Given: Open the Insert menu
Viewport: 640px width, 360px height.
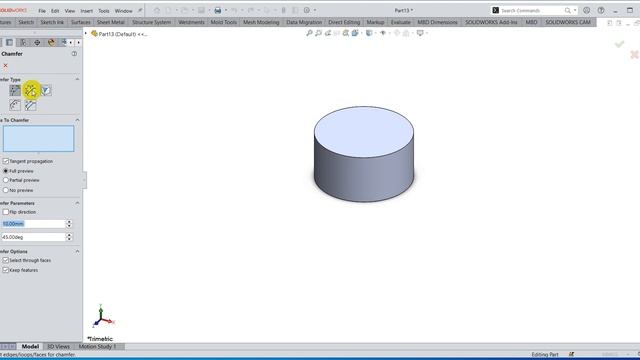Looking at the screenshot, I should [x=87, y=11].
